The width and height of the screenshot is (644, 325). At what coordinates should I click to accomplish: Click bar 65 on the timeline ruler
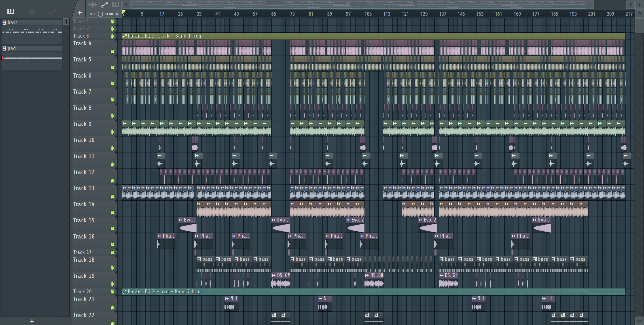[x=273, y=14]
